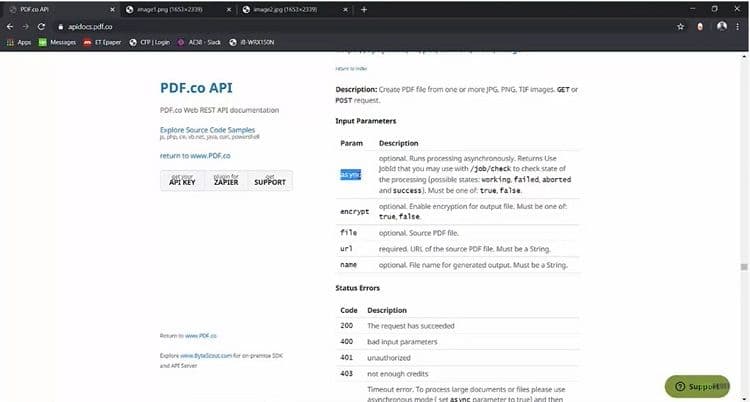Open the Chrome three-dot menu

[x=740, y=26]
